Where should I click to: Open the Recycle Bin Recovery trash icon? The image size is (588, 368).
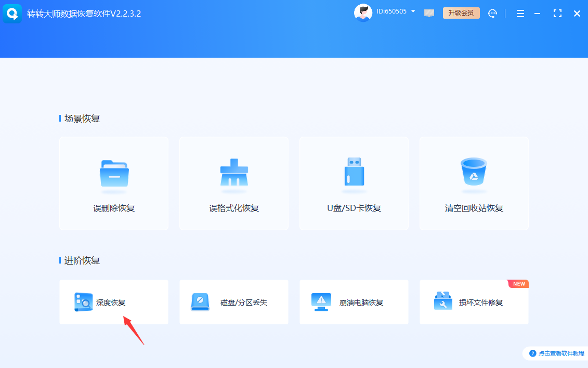click(474, 174)
